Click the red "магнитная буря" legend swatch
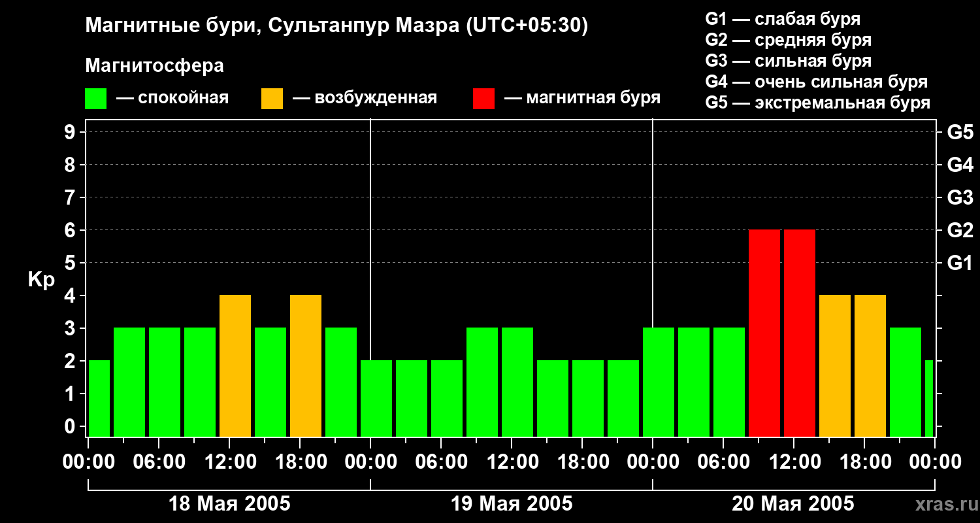980x523 pixels. tap(483, 99)
